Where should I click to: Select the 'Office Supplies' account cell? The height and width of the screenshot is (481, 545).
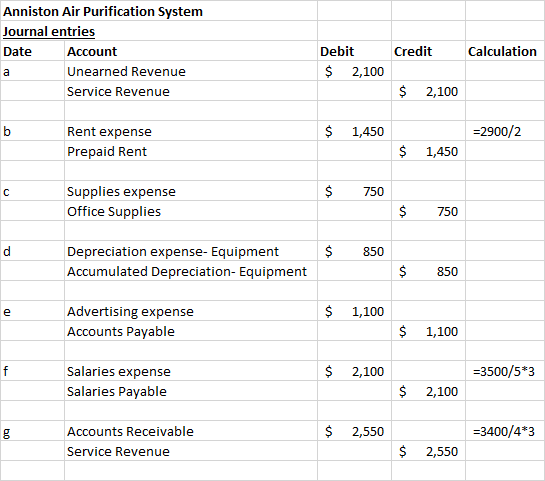pyautogui.click(x=191, y=211)
